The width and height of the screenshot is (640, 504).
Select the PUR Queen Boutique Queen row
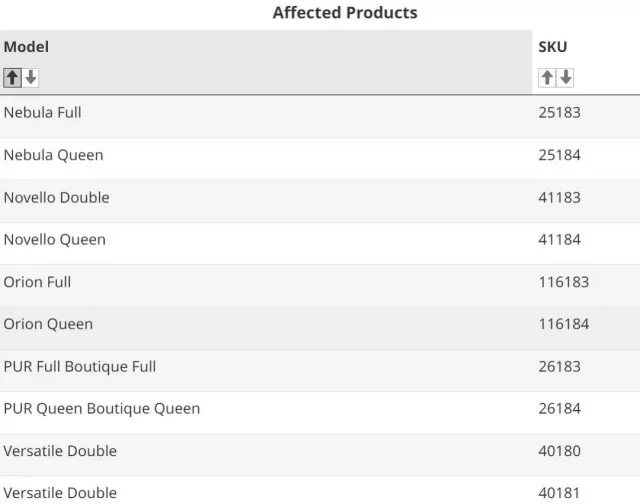pyautogui.click(x=320, y=412)
